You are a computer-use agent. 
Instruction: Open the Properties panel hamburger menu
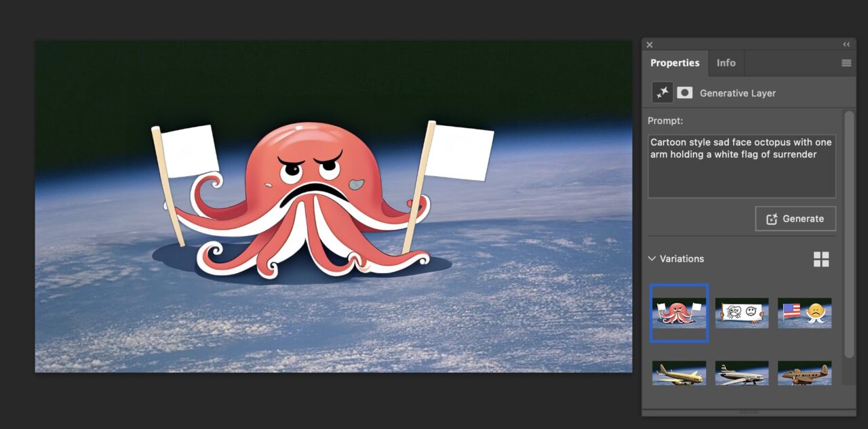click(846, 63)
